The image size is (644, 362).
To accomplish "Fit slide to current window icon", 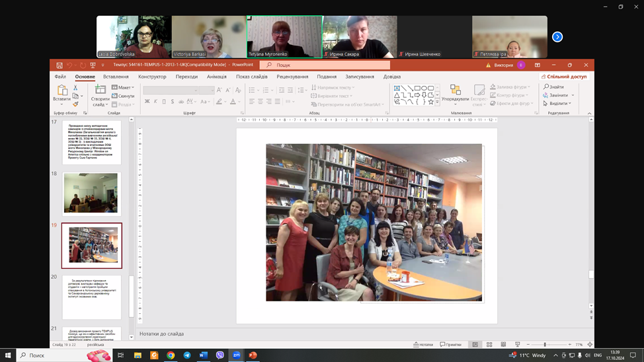I will coord(590,345).
